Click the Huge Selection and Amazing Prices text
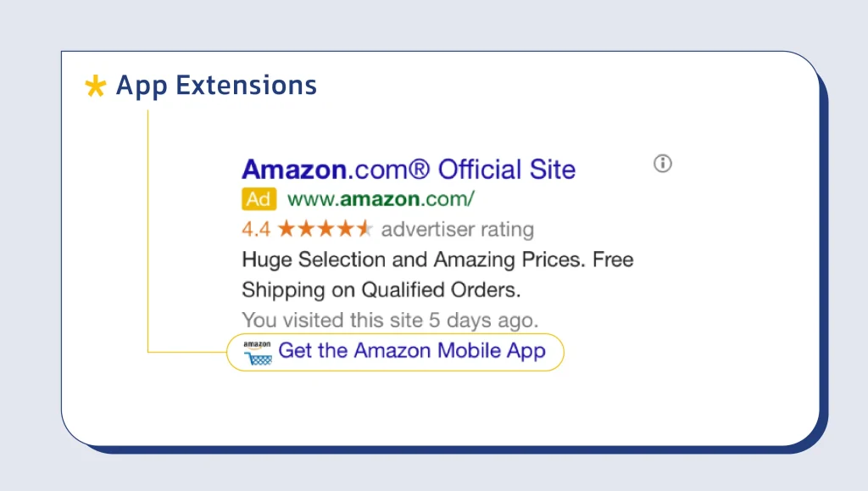 click(x=414, y=259)
